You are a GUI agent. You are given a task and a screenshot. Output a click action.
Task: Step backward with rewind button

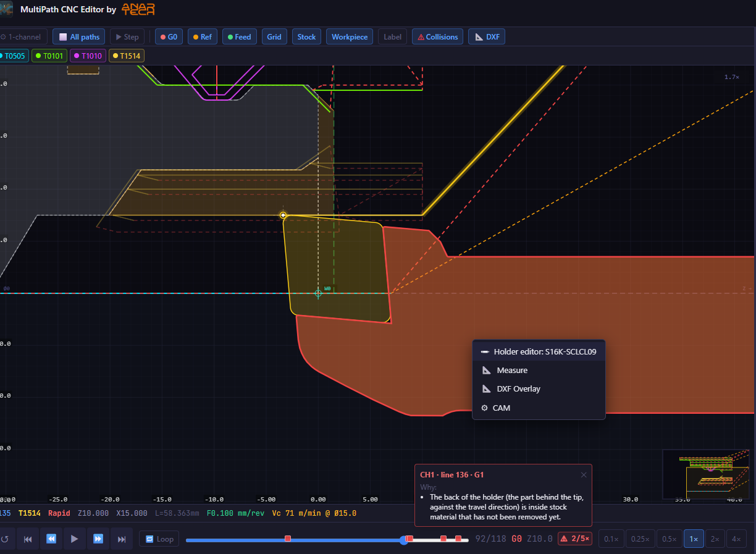51,539
